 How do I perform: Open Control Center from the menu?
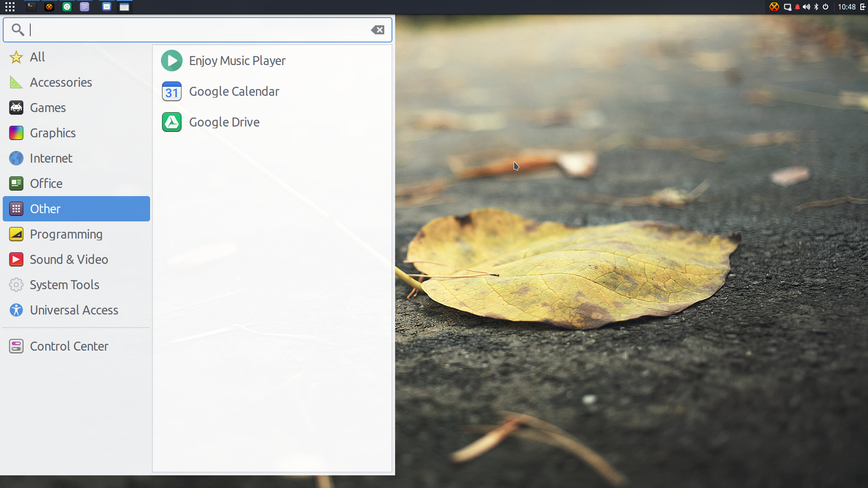pyautogui.click(x=76, y=346)
